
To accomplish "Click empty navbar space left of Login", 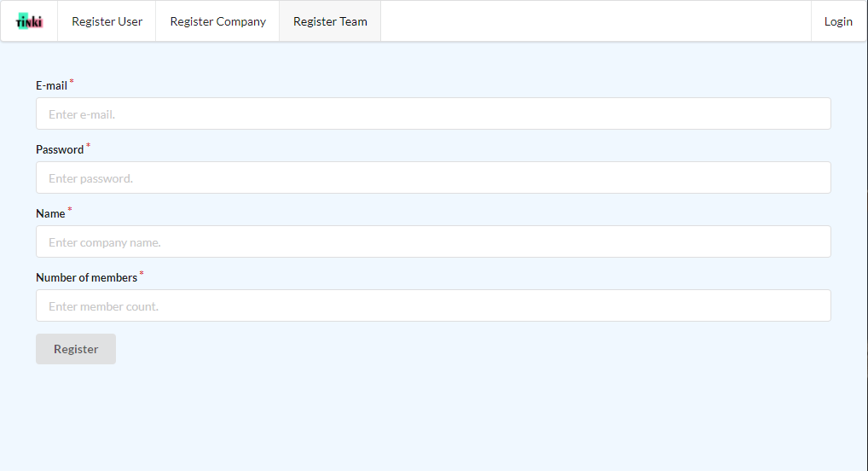I will pyautogui.click(x=597, y=21).
